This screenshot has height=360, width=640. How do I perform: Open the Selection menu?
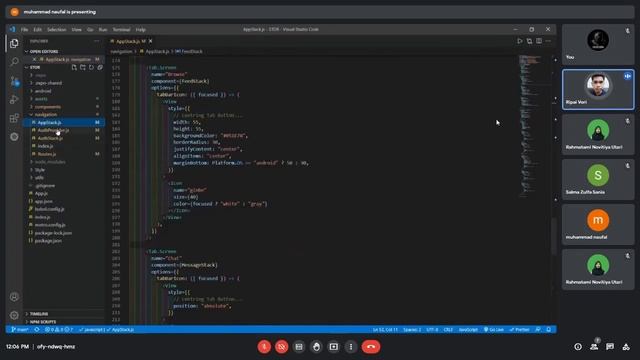pyautogui.click(x=57, y=30)
